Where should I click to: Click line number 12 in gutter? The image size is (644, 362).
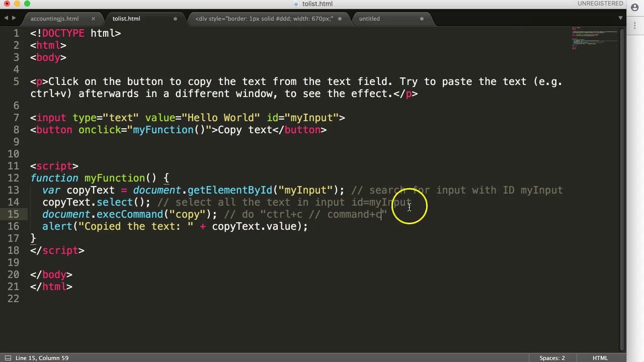[14, 178]
